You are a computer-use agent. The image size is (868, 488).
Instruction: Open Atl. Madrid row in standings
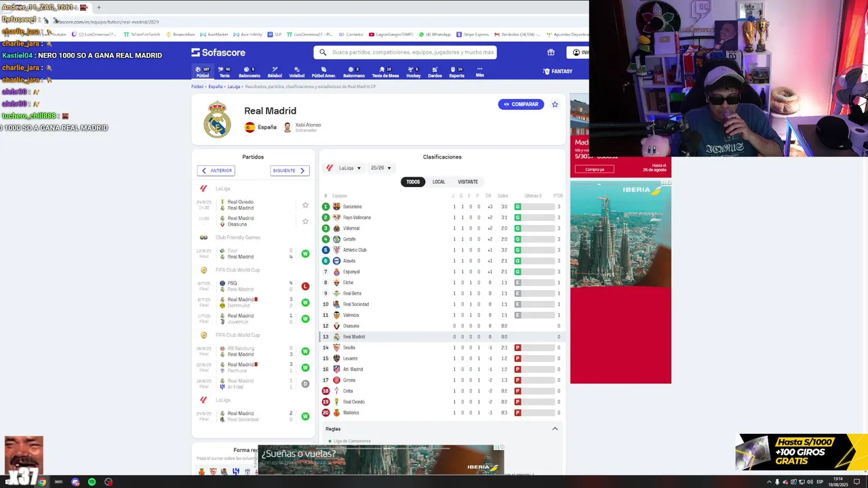click(x=442, y=369)
